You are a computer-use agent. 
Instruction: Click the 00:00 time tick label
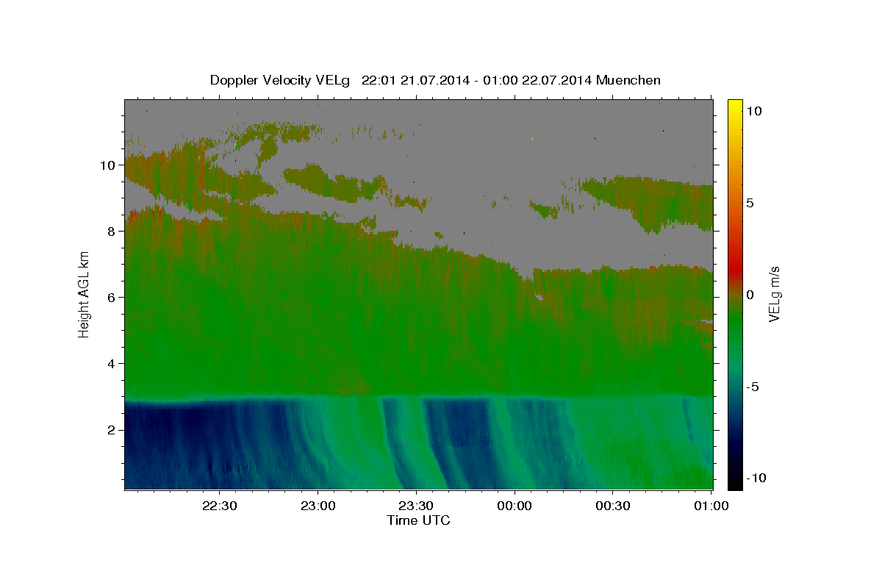[x=514, y=506]
